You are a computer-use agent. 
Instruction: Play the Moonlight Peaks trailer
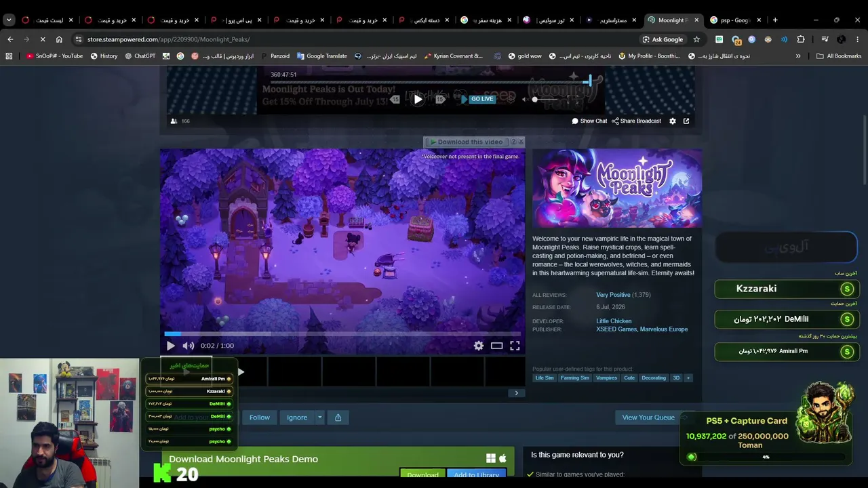click(x=171, y=346)
